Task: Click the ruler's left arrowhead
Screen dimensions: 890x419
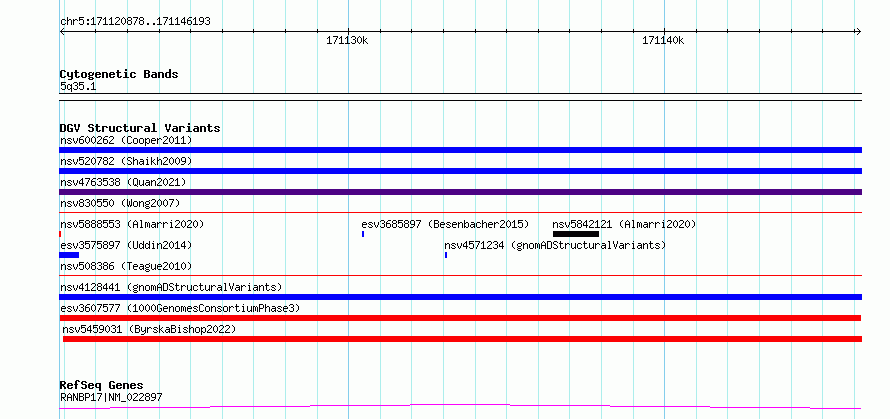Action: pos(62,31)
